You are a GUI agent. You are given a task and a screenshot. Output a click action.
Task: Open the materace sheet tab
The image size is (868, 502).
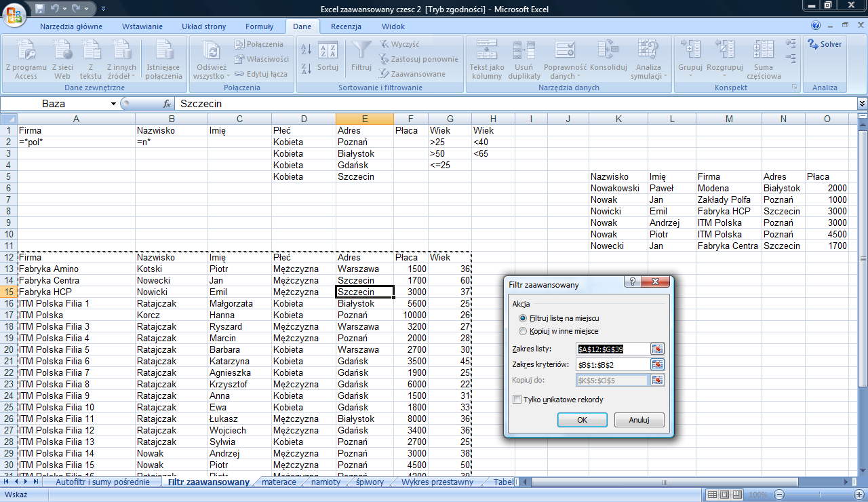click(x=279, y=482)
